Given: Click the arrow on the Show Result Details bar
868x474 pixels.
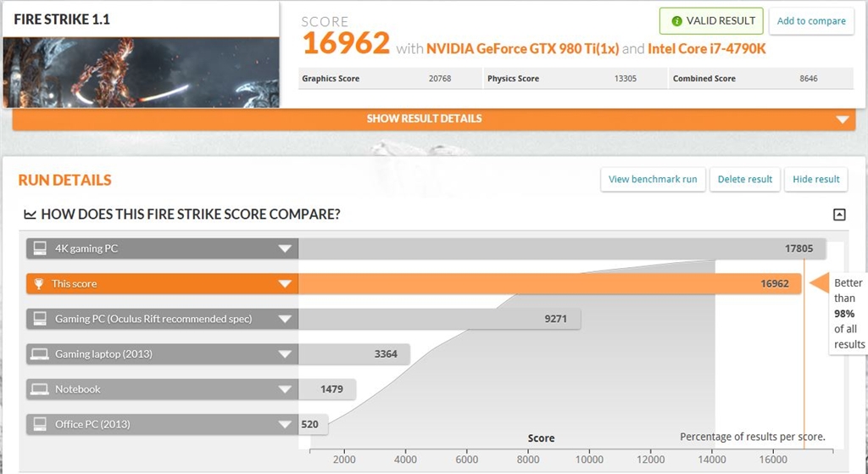Looking at the screenshot, I should pyautogui.click(x=842, y=120).
